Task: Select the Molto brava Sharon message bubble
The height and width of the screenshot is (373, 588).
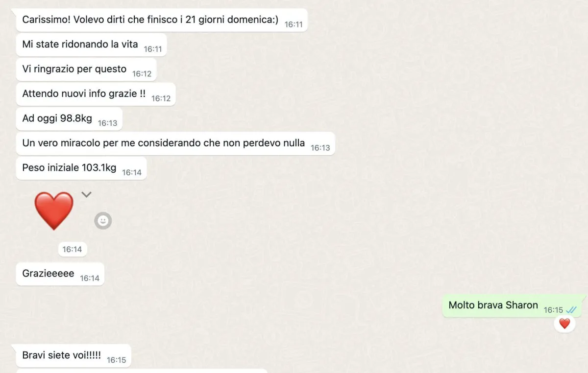Action: 512,306
